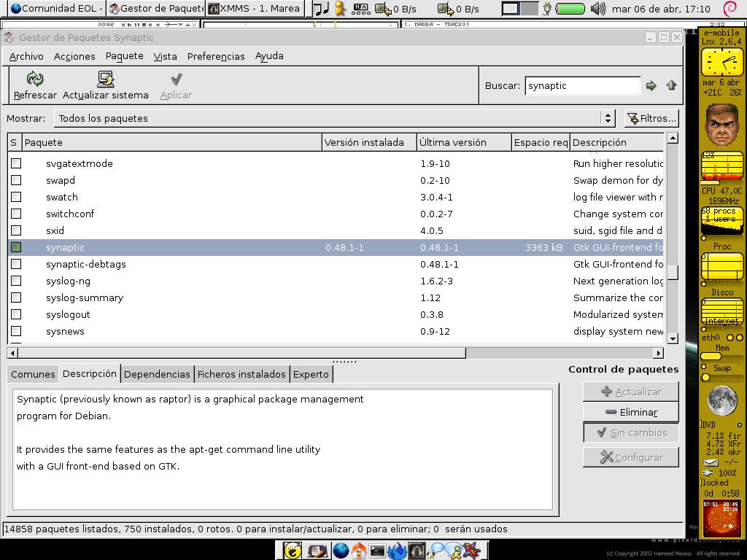Switch to Comunidad EOL taskbar window
Screen dimensions: 747x560
56,9
